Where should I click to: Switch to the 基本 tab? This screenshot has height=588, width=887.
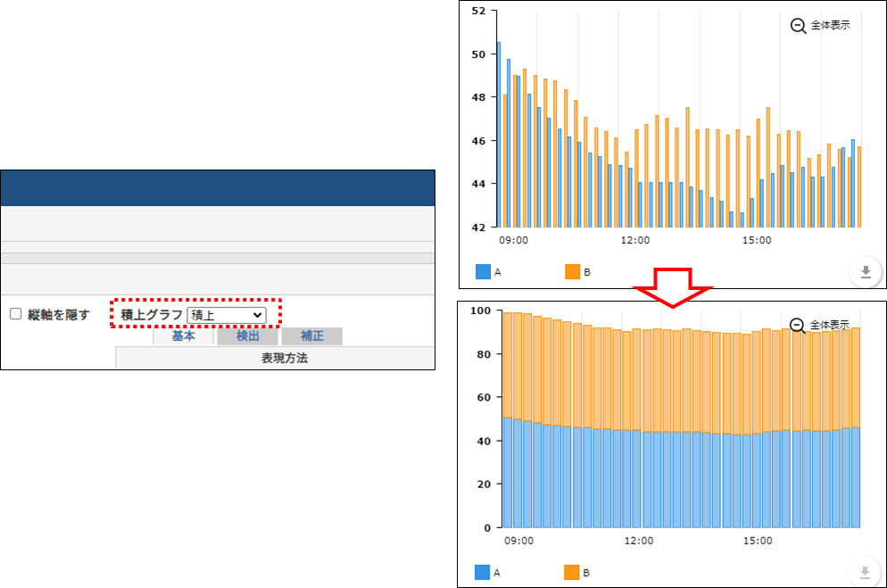(183, 335)
